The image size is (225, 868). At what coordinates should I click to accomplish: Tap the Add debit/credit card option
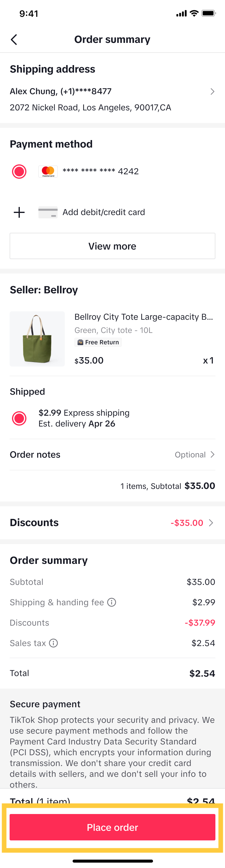coord(103,212)
